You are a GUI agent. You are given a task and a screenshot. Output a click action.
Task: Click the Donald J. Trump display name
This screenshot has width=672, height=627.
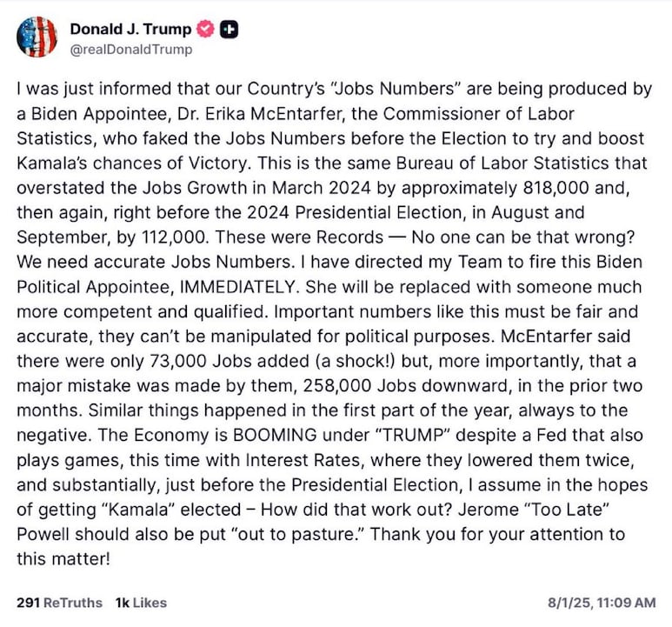tap(130, 29)
